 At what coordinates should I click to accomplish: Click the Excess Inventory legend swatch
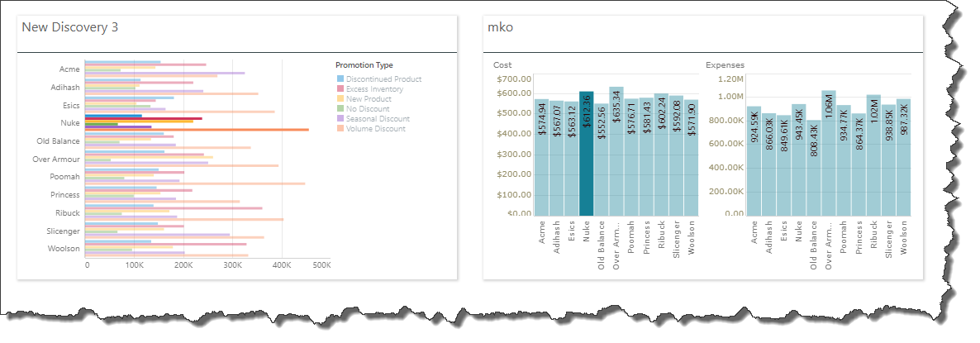(x=340, y=89)
